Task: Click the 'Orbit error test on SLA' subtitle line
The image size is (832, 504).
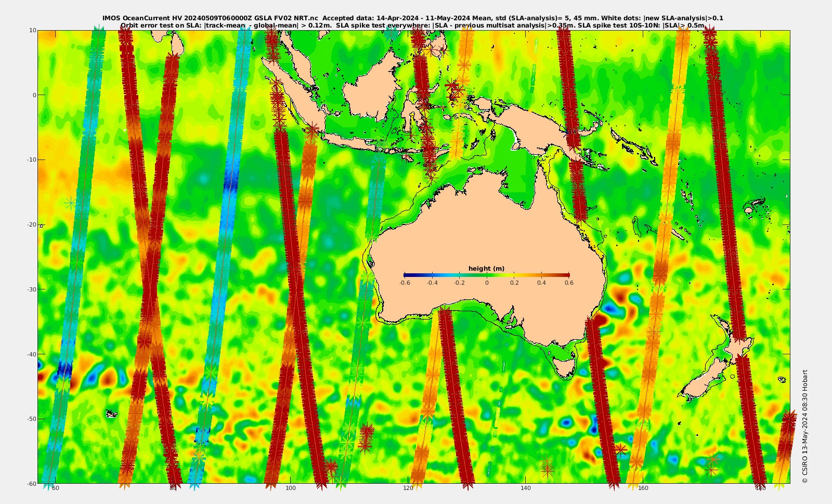Action: (x=412, y=25)
